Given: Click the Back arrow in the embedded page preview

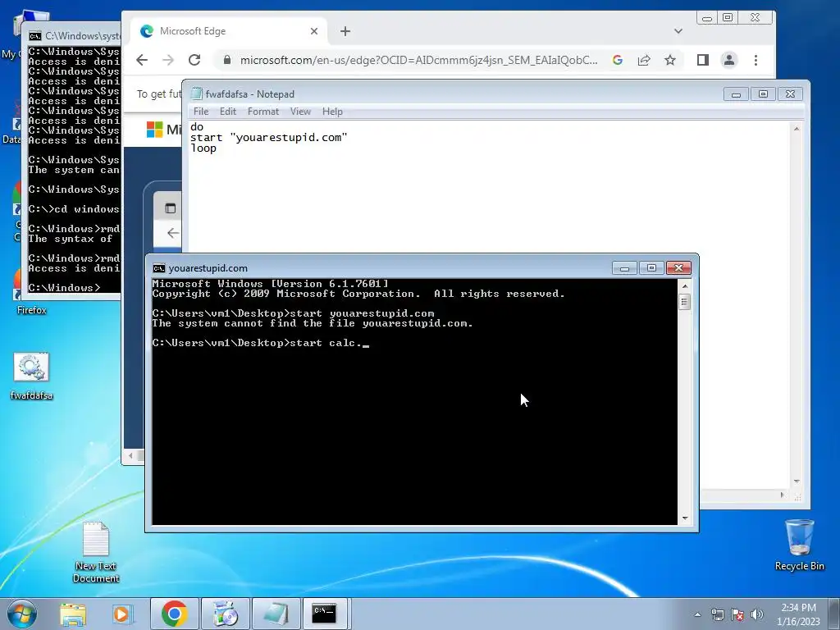Looking at the screenshot, I should [x=172, y=233].
